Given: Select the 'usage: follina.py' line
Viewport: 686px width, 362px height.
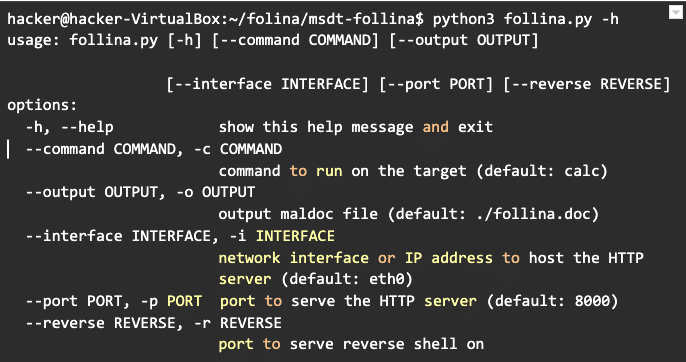Looking at the screenshot, I should [x=273, y=41].
